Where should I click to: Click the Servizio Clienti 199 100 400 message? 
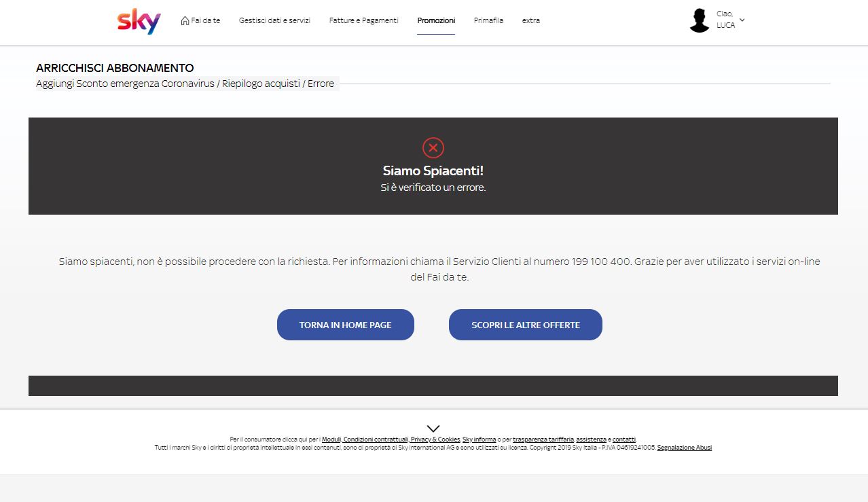[x=439, y=269]
